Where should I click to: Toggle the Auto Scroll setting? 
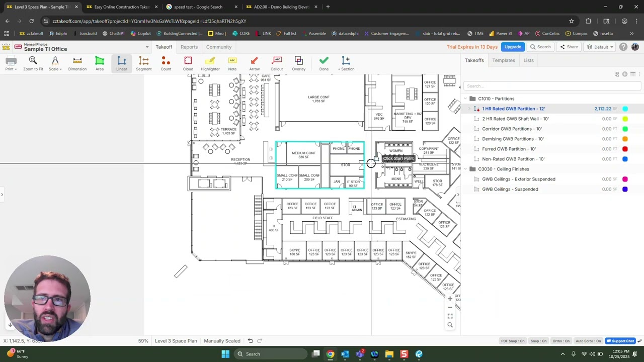pyautogui.click(x=588, y=341)
